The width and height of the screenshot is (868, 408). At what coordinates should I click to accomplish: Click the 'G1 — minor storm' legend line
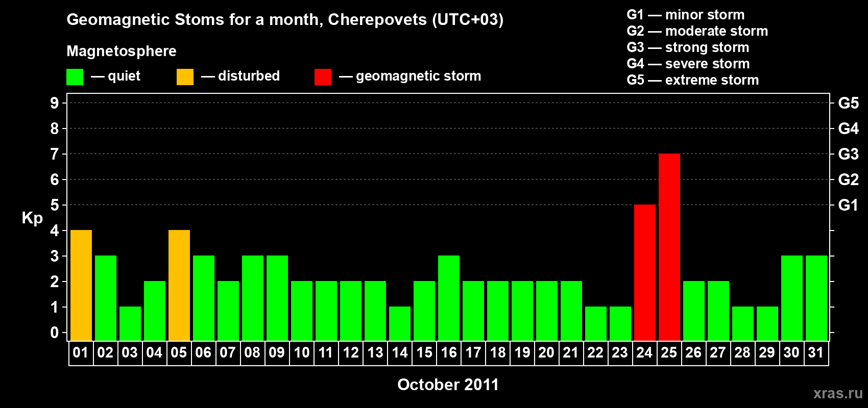[x=686, y=15]
